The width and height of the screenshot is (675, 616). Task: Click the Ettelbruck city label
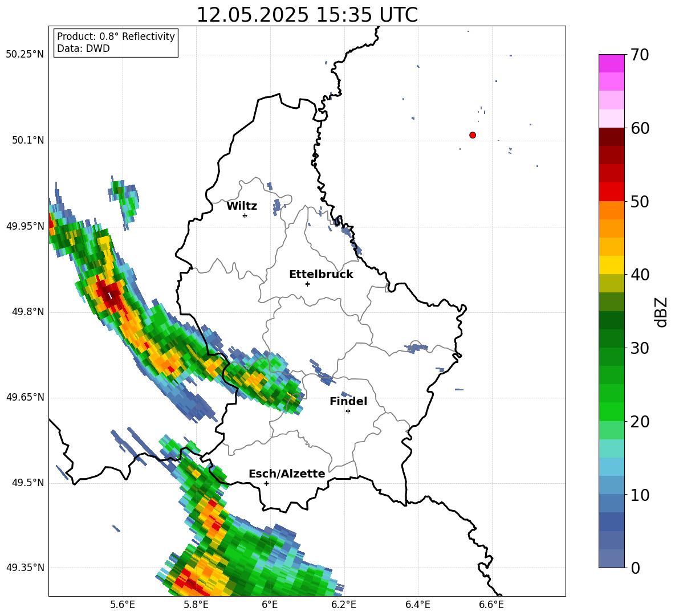pyautogui.click(x=321, y=275)
